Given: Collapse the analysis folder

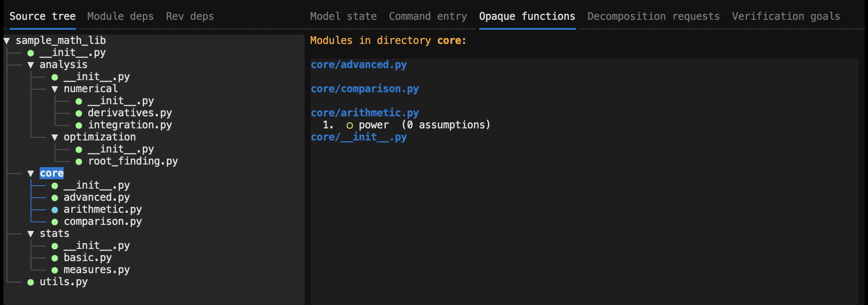Looking at the screenshot, I should (x=31, y=65).
